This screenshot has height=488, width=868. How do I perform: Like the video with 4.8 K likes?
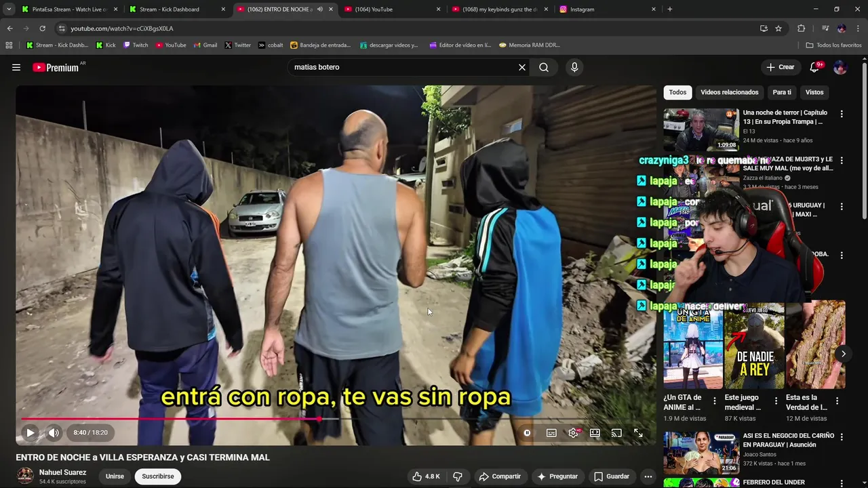coord(427,476)
